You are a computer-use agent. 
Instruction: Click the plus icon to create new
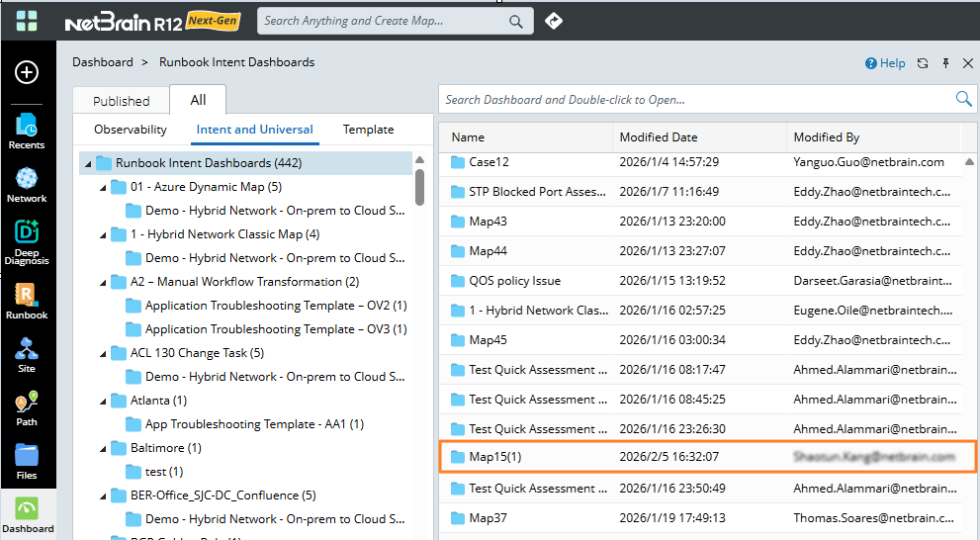(x=27, y=72)
